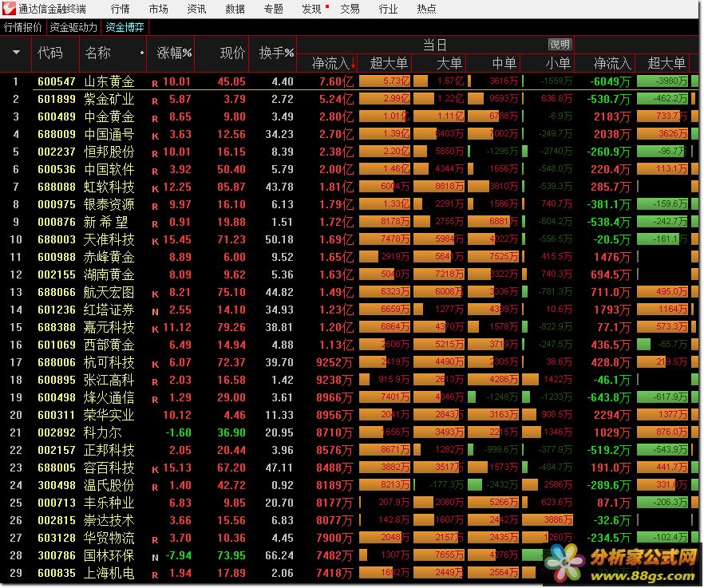Select stock name 赤峰黄金

[x=109, y=257]
